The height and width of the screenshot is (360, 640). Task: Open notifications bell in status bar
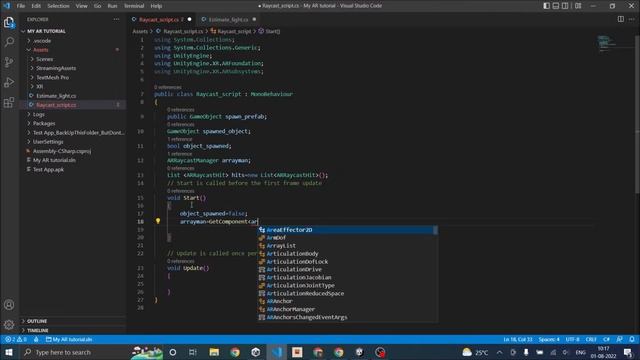tap(631, 340)
